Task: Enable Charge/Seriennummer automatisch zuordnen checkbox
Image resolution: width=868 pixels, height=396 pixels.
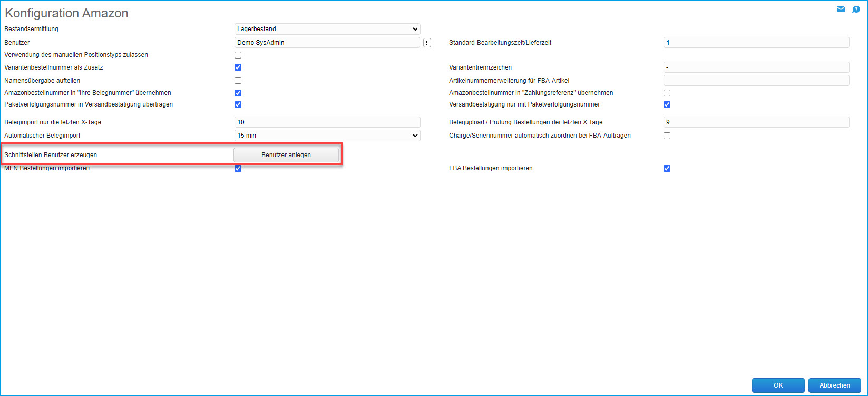Action: click(667, 136)
